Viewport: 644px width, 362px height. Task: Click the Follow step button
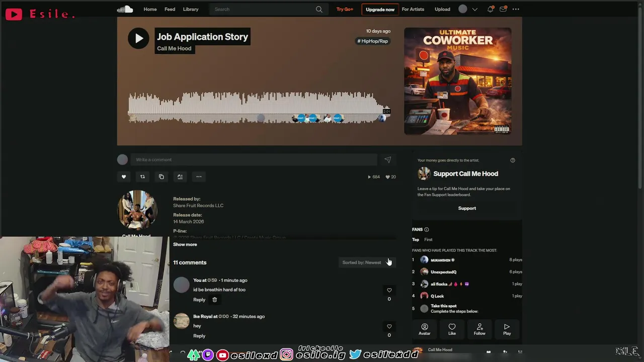pos(479,330)
